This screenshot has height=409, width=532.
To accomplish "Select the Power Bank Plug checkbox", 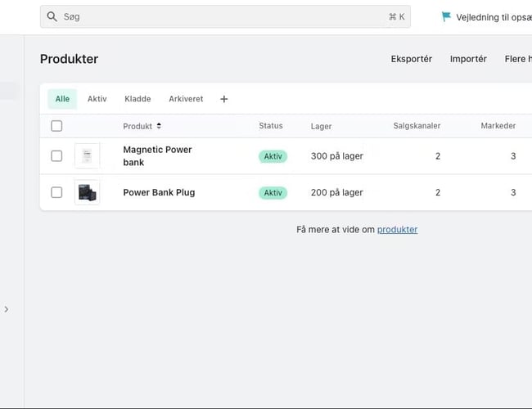I will tap(56, 192).
